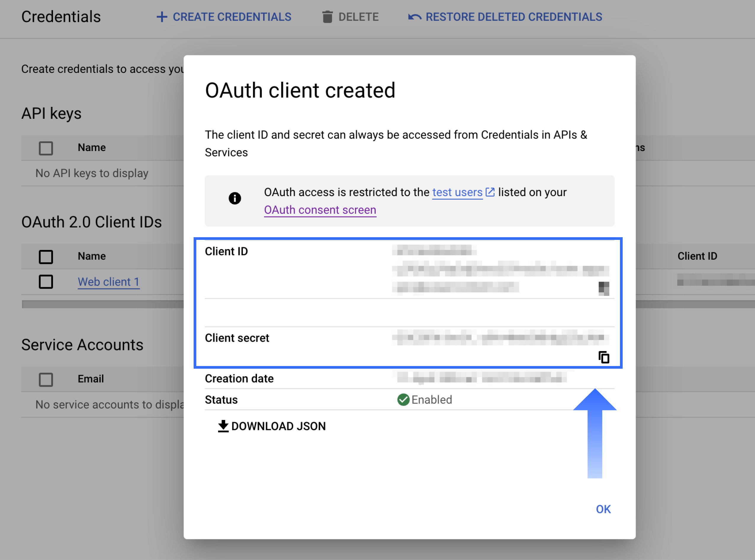Open the test users link
The width and height of the screenshot is (755, 560).
[457, 192]
